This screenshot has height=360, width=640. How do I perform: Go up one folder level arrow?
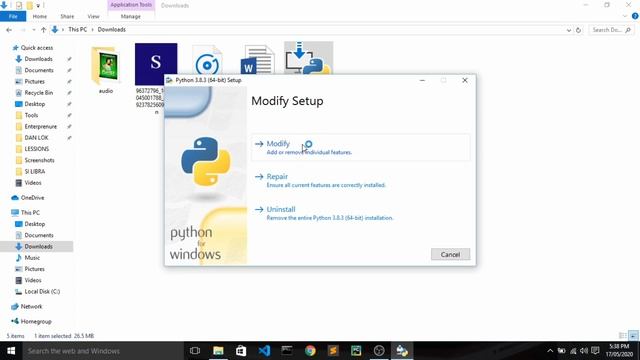pos(43,30)
